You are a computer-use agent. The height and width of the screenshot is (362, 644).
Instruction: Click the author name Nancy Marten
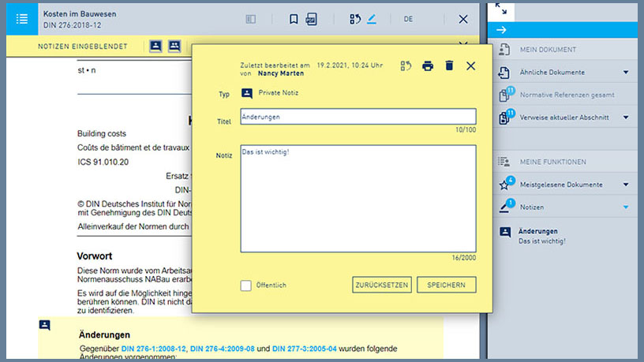(x=281, y=73)
